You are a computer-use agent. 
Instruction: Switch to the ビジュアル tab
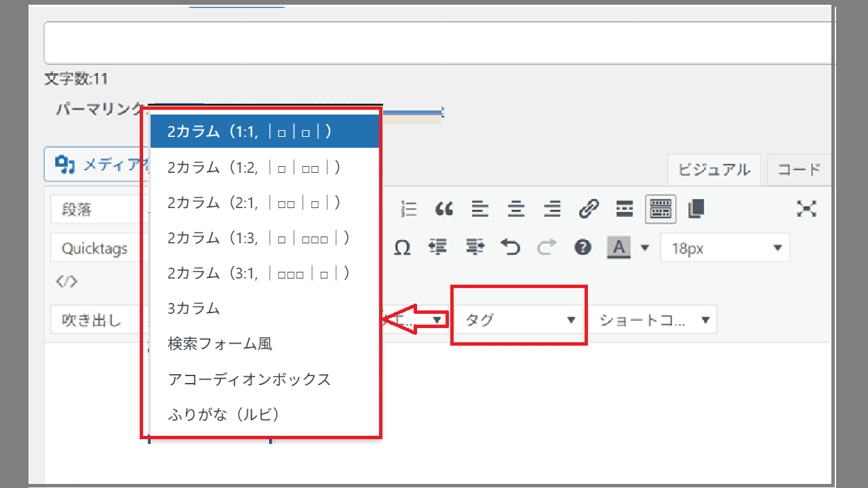click(714, 170)
